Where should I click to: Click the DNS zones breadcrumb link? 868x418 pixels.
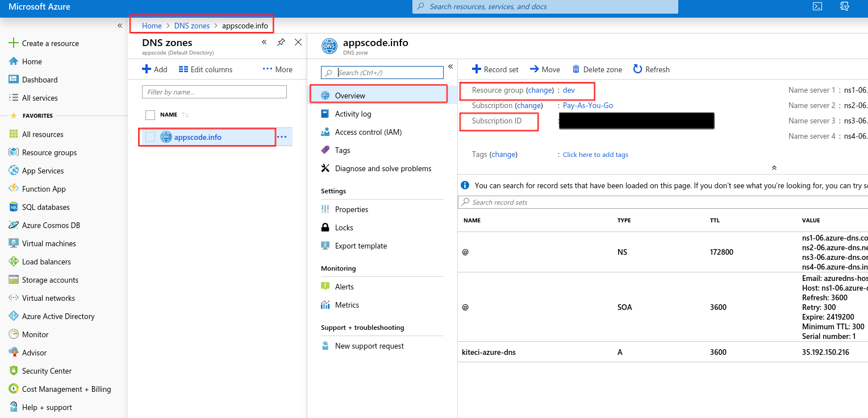(x=192, y=26)
